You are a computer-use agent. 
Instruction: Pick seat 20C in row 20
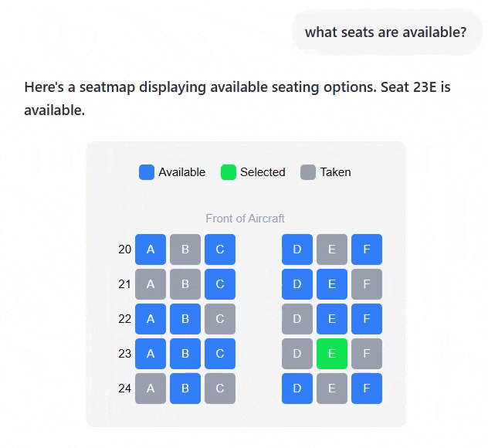220,249
